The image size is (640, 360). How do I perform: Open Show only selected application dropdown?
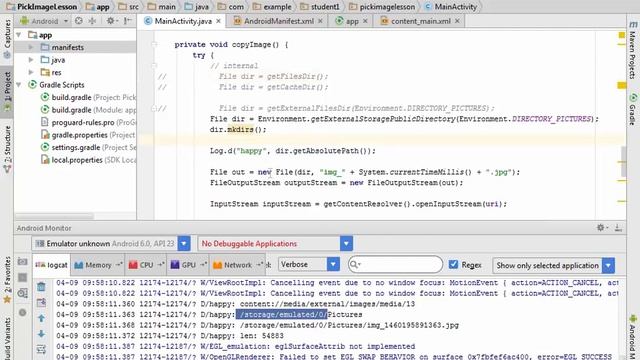click(608, 265)
